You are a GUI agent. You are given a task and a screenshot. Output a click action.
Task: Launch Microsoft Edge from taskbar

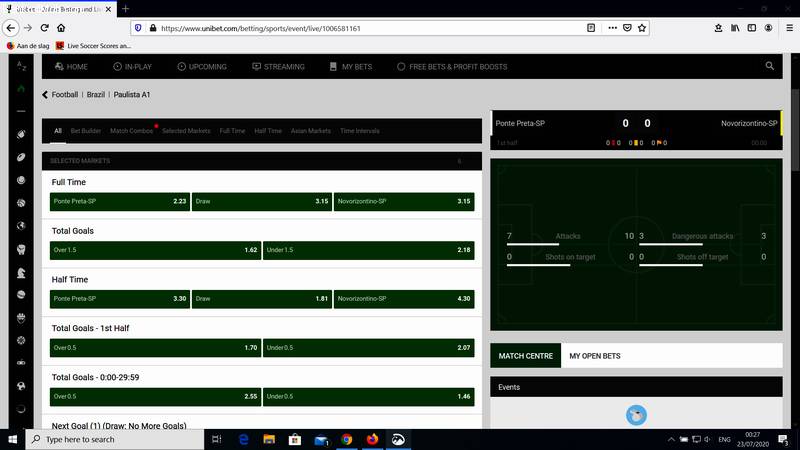pyautogui.click(x=243, y=439)
